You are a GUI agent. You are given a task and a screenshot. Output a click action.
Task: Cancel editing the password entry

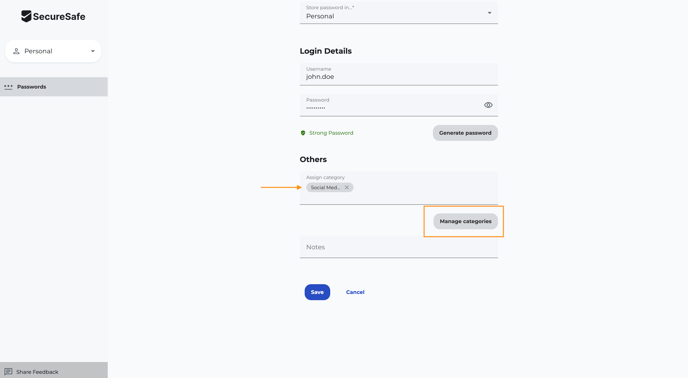click(x=355, y=292)
